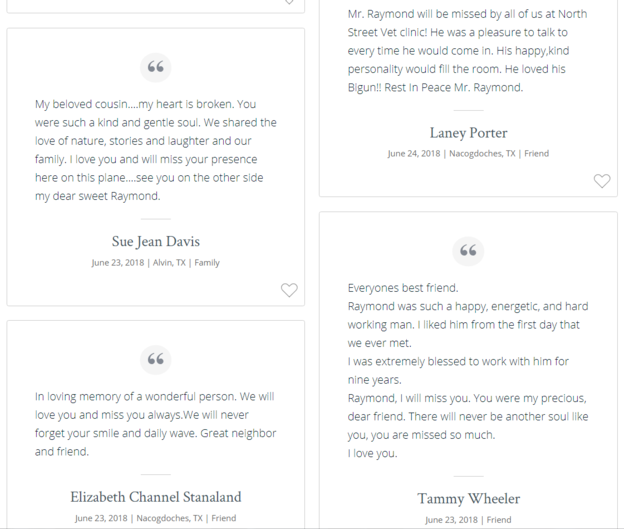Click the June 23, 2018 Alvin, TX Family line
This screenshot has height=529, width=624.
point(156,263)
